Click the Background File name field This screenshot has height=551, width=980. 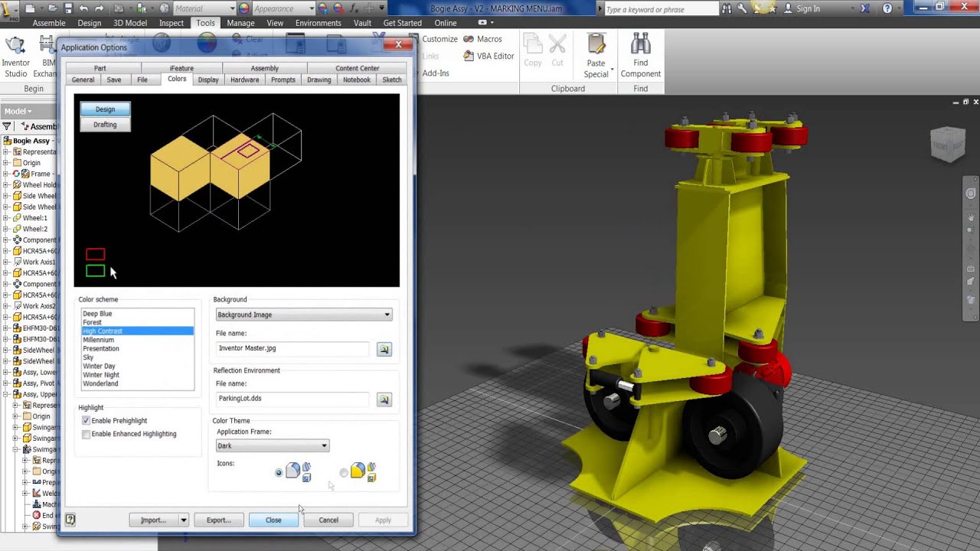(x=292, y=348)
